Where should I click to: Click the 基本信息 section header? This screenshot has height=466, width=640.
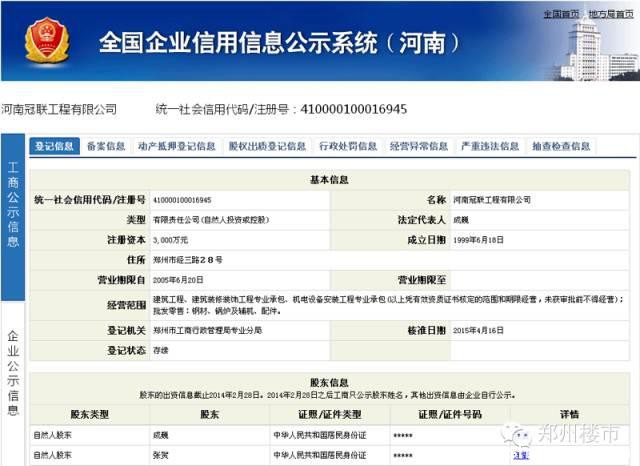(329, 180)
